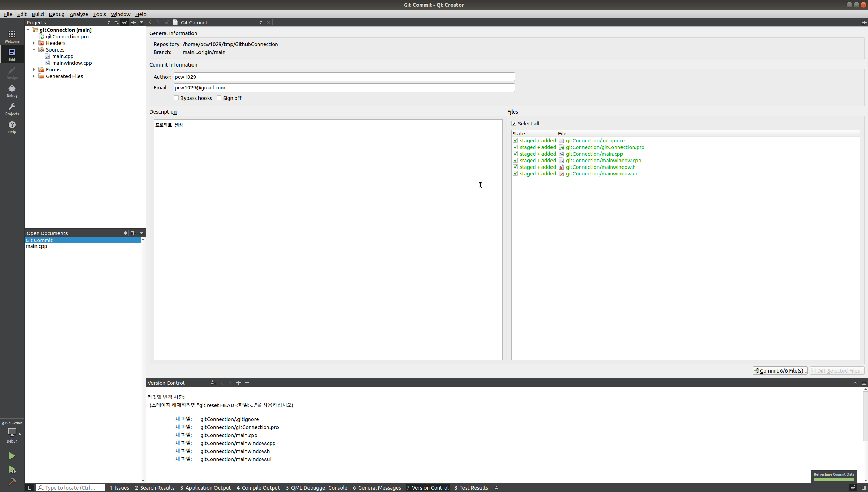Open the Tools menu
The width and height of the screenshot is (868, 492).
(99, 14)
